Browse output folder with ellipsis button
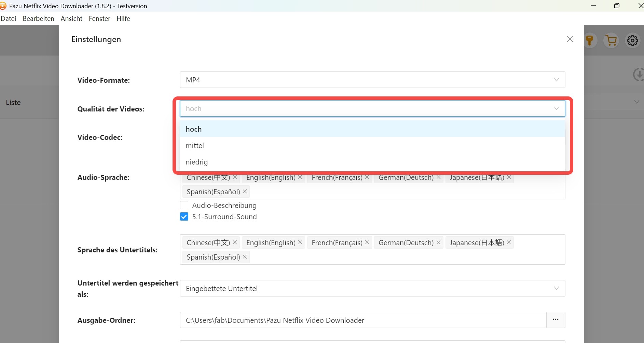644x343 pixels. pos(556,320)
